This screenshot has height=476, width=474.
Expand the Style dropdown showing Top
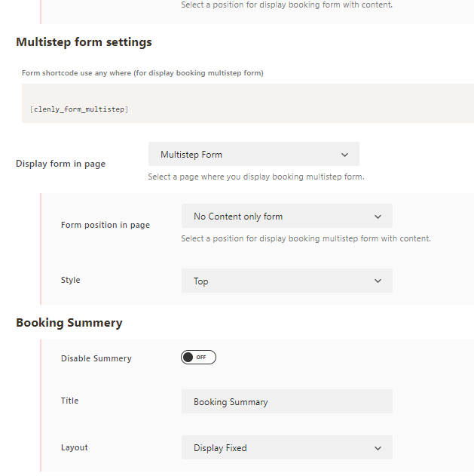point(287,281)
